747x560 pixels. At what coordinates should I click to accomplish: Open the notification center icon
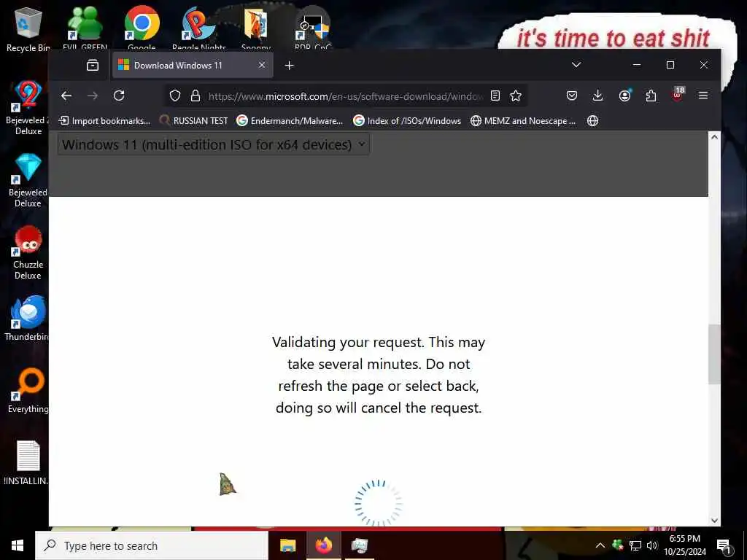[x=724, y=545]
